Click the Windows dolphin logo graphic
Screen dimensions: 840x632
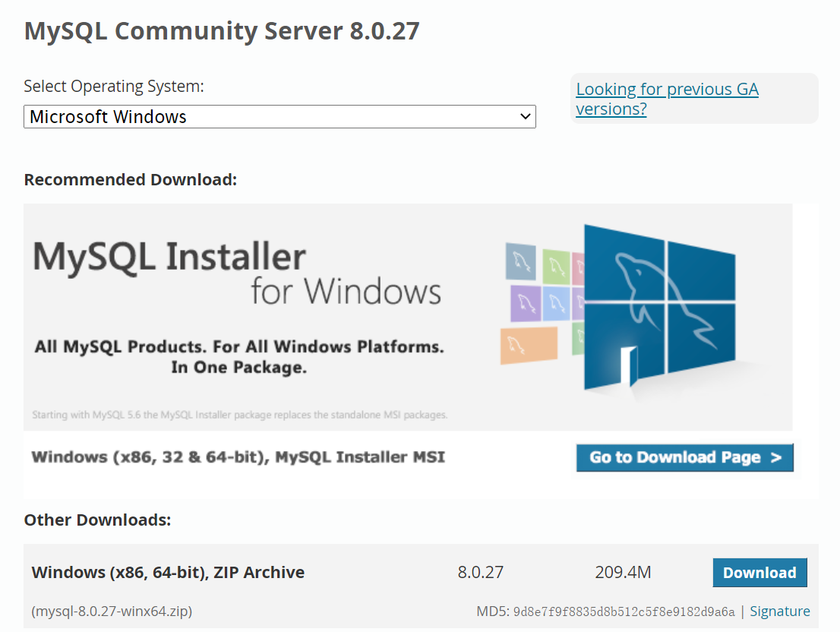[x=659, y=306]
